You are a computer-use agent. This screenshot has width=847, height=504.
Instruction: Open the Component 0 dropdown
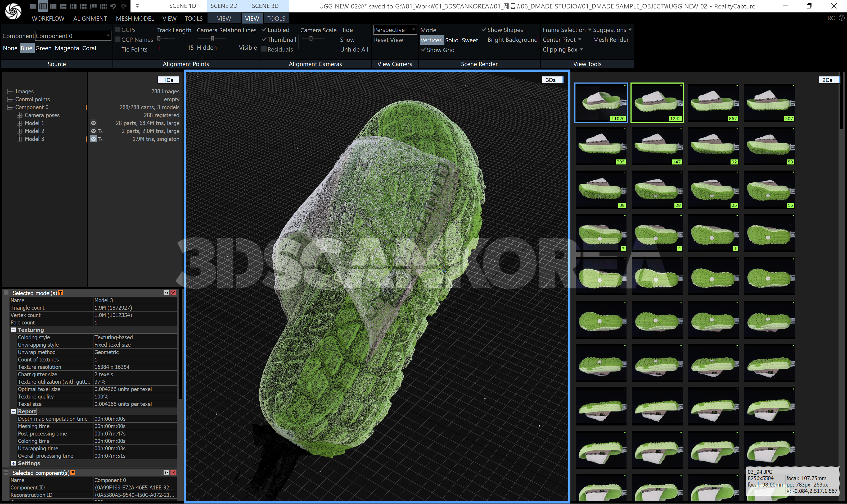coord(73,36)
